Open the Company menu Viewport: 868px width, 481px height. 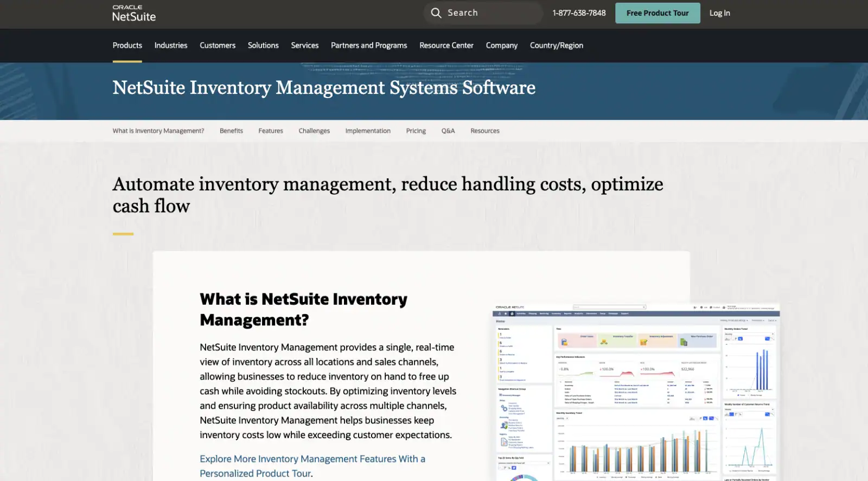click(502, 46)
